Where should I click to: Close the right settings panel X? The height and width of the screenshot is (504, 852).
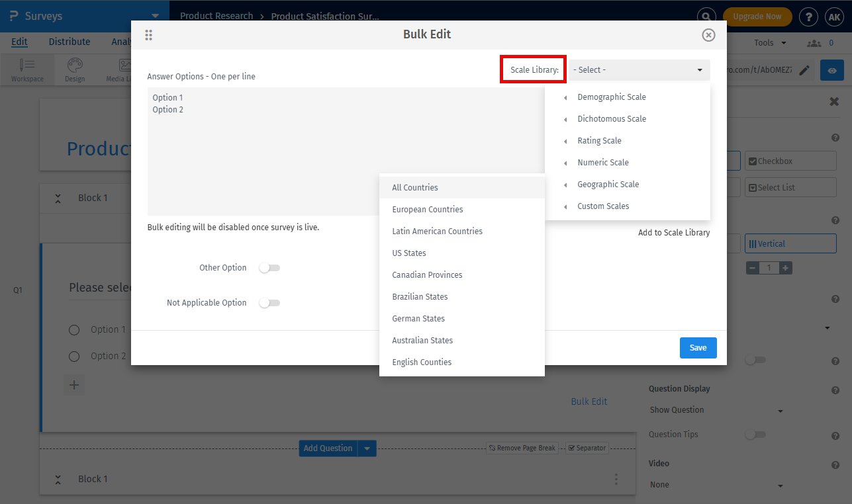[x=834, y=101]
